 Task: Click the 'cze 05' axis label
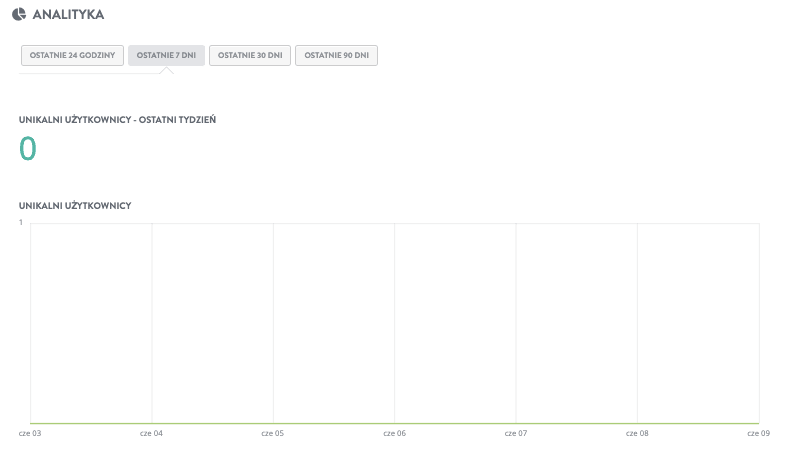point(272,433)
